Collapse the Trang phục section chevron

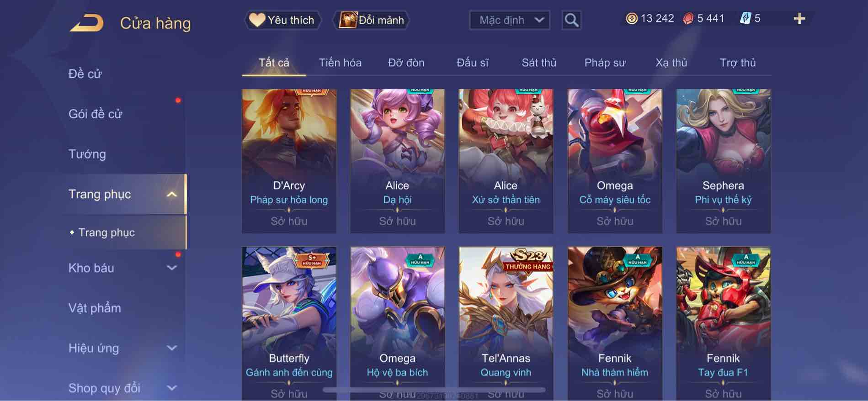tap(171, 195)
